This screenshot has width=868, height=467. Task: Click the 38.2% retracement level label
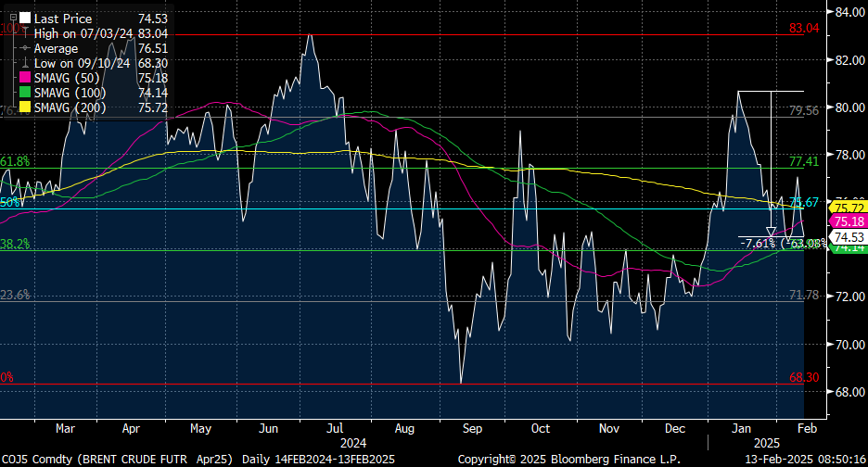16,245
